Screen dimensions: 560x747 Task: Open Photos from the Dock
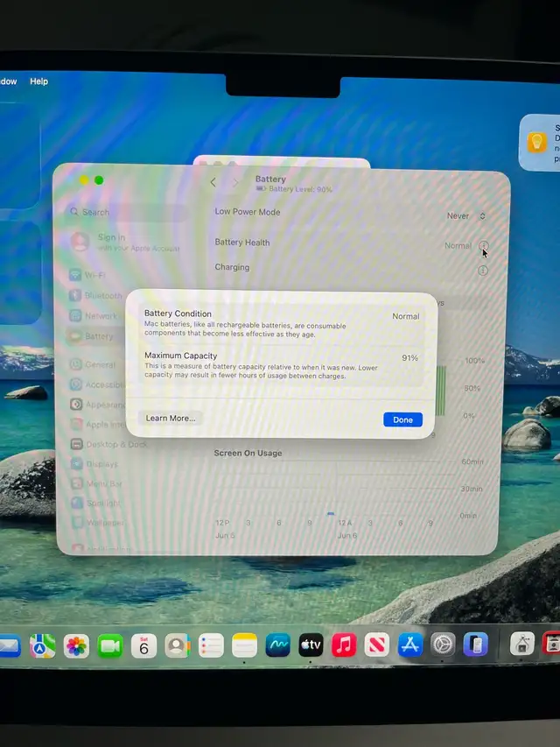coord(76,646)
